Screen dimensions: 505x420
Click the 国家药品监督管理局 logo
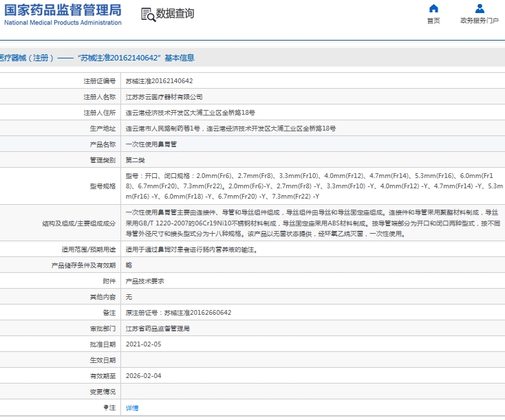(x=63, y=15)
